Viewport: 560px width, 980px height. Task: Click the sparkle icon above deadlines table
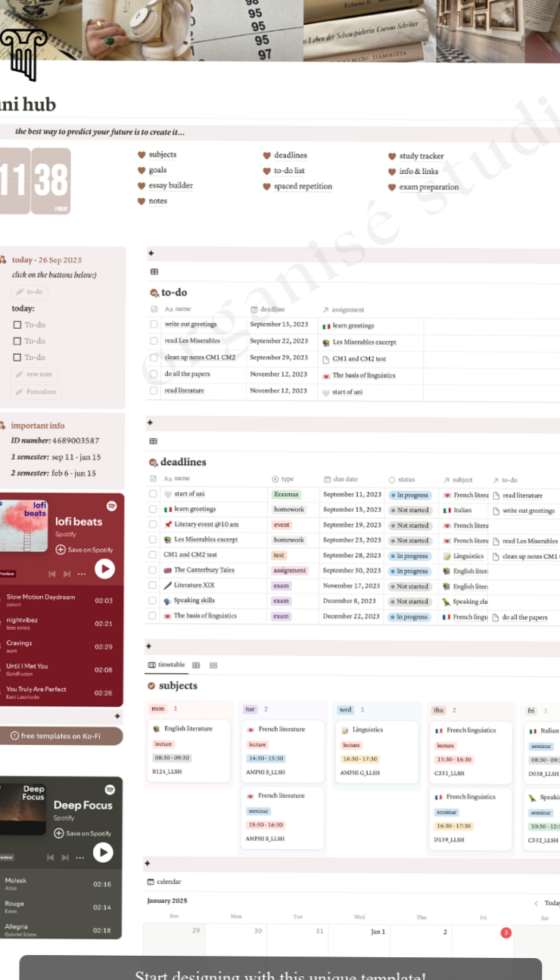pos(150,423)
